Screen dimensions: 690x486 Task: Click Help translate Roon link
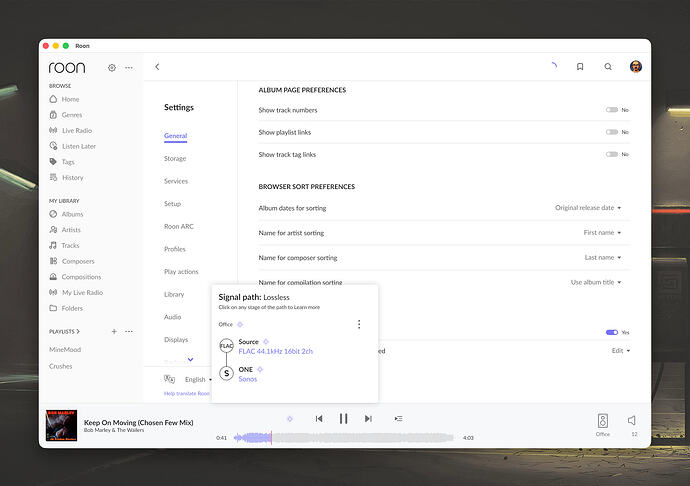pyautogui.click(x=187, y=393)
